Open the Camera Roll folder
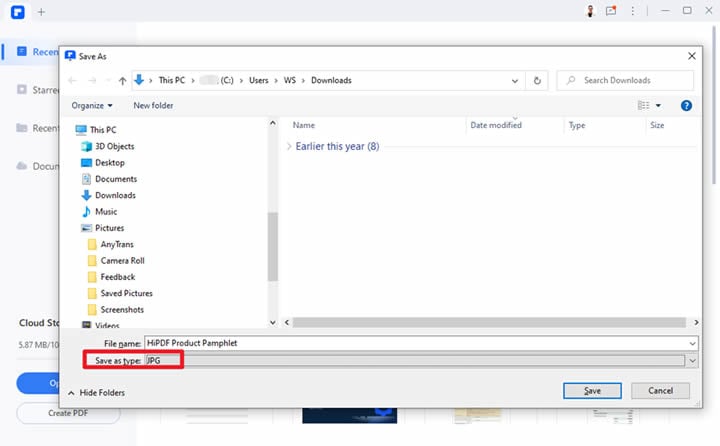Image resolution: width=720 pixels, height=446 pixels. point(116,261)
